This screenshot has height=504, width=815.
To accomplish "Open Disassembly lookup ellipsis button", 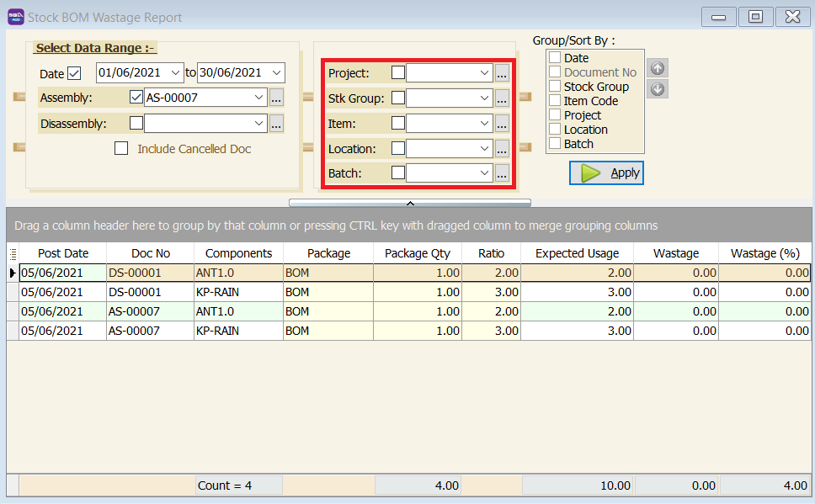I will pyautogui.click(x=276, y=124).
